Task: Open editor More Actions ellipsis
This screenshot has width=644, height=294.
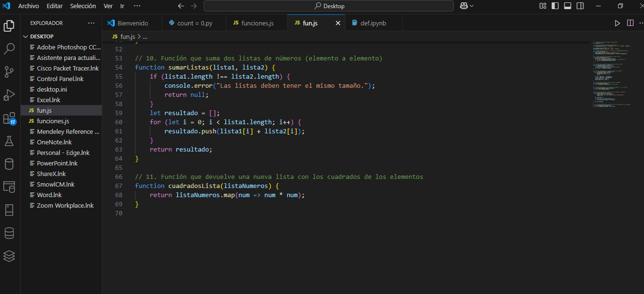Action: (x=642, y=23)
